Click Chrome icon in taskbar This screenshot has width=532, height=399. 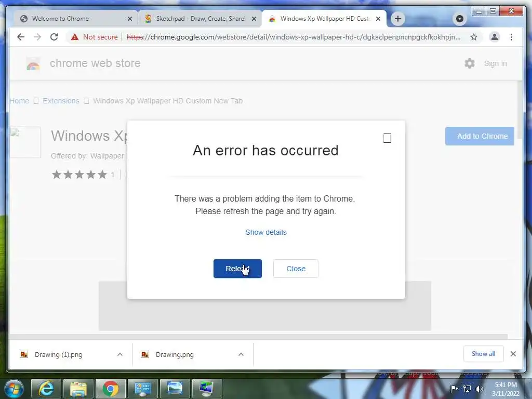pyautogui.click(x=111, y=389)
